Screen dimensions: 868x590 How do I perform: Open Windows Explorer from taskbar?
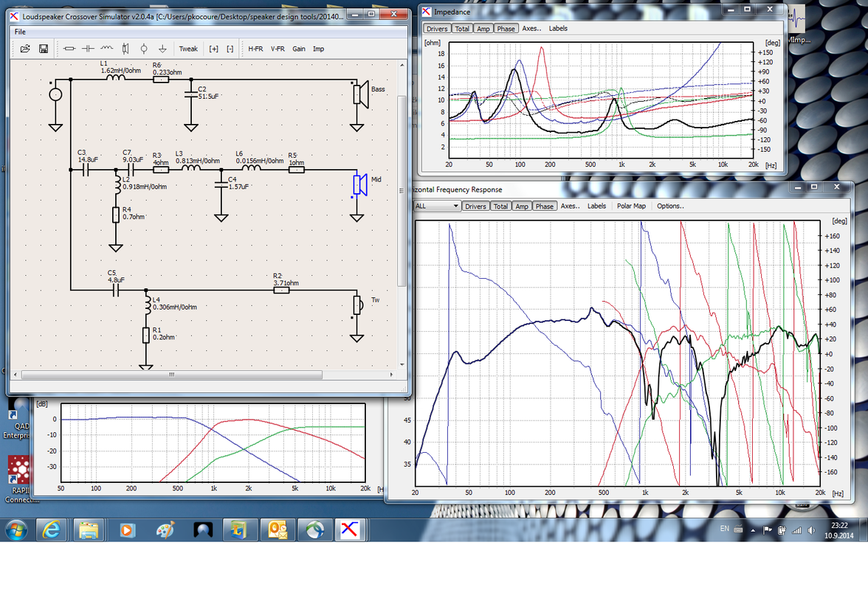click(89, 530)
